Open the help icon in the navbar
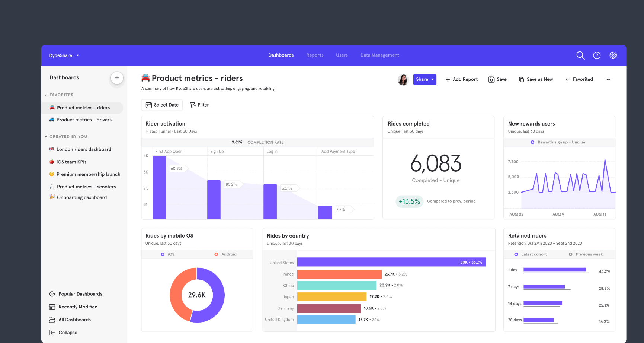The image size is (644, 343). tap(596, 55)
